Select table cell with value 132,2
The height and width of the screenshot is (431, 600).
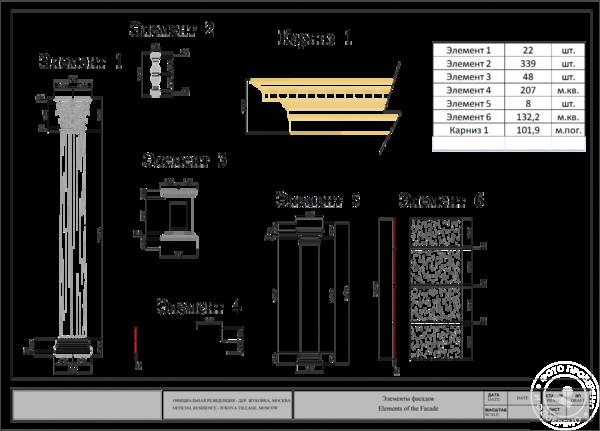coord(527,115)
